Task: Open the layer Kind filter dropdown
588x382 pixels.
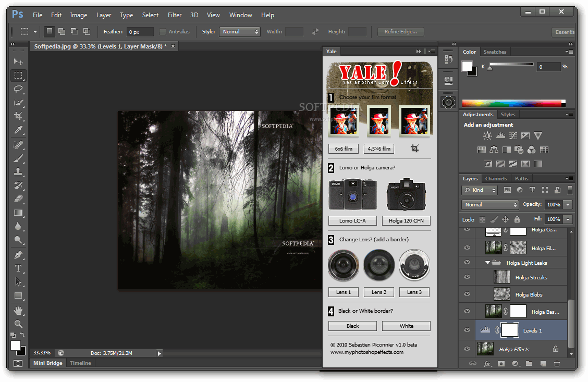Action: (480, 190)
